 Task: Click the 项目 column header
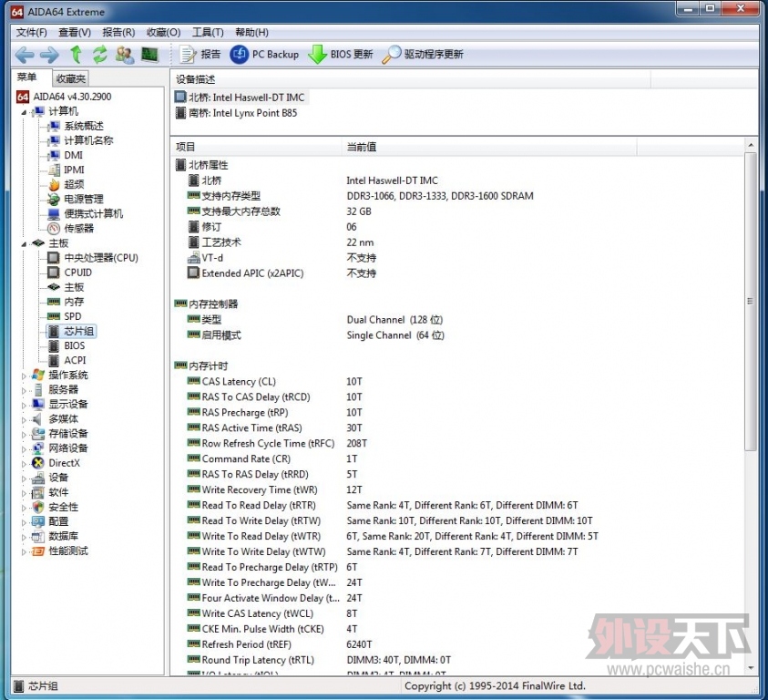click(256, 147)
